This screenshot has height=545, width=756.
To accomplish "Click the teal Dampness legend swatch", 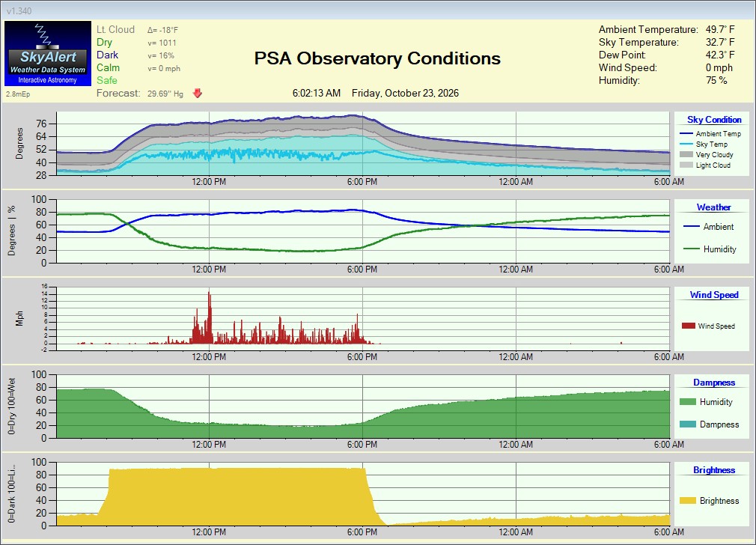I will tap(688, 424).
